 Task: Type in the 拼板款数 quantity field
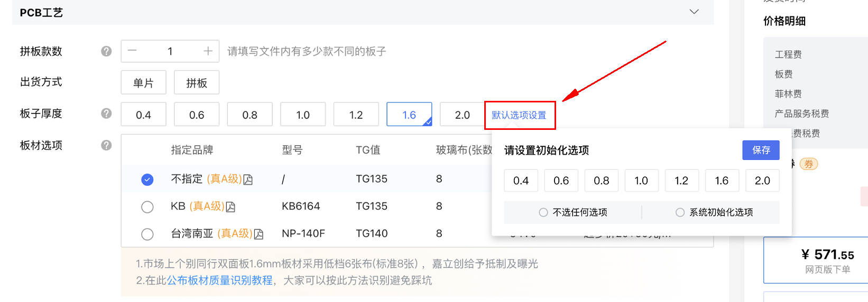coord(170,51)
